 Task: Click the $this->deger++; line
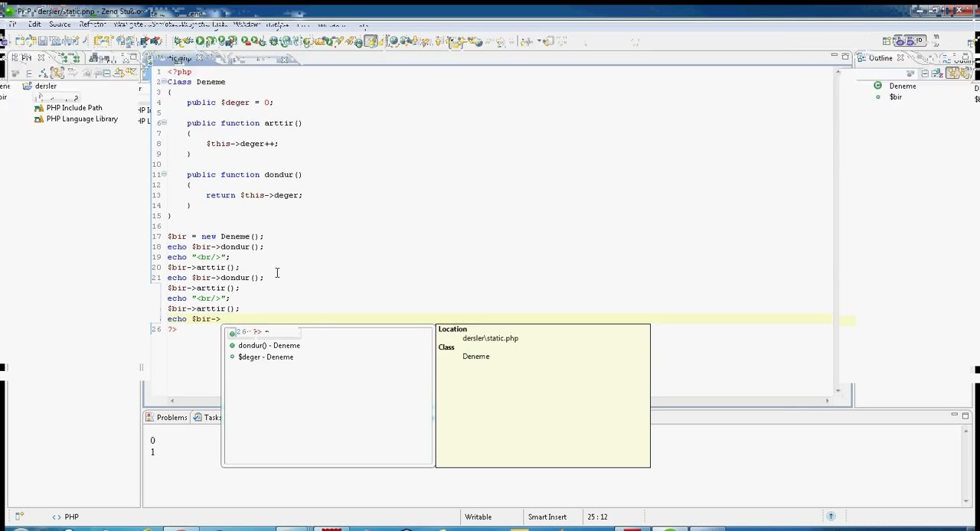tap(242, 144)
